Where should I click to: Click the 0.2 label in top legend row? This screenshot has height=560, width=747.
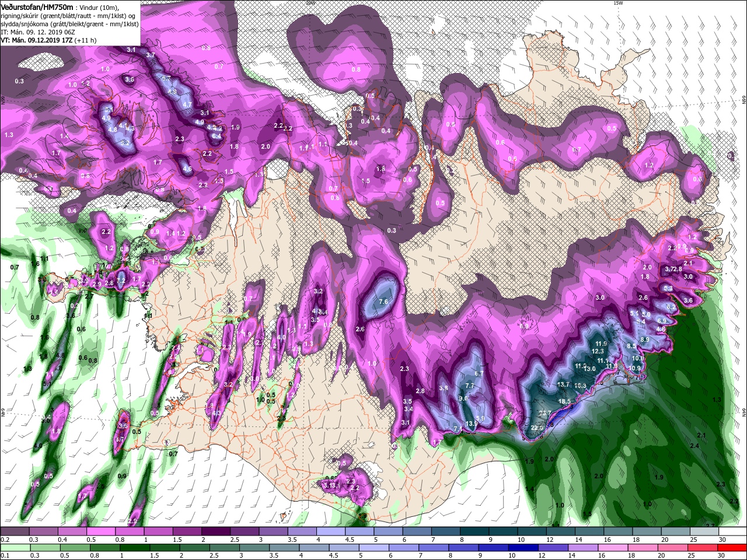[x=5, y=540]
